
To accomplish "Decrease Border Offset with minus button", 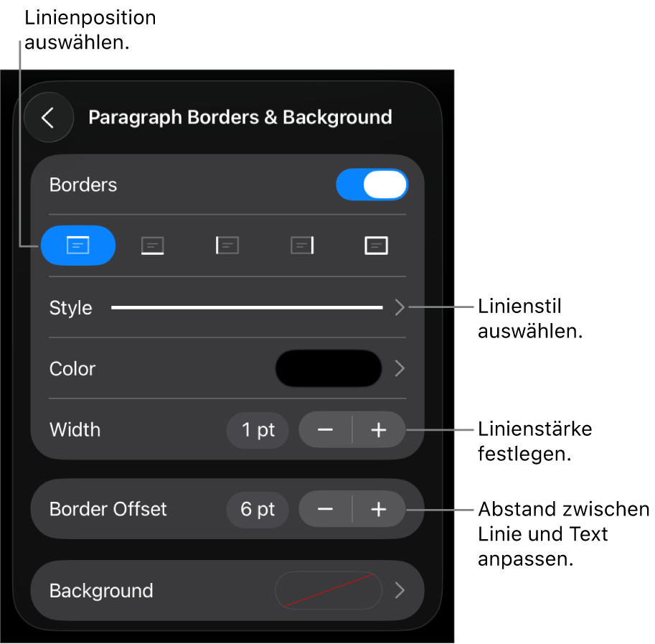I will 326,510.
